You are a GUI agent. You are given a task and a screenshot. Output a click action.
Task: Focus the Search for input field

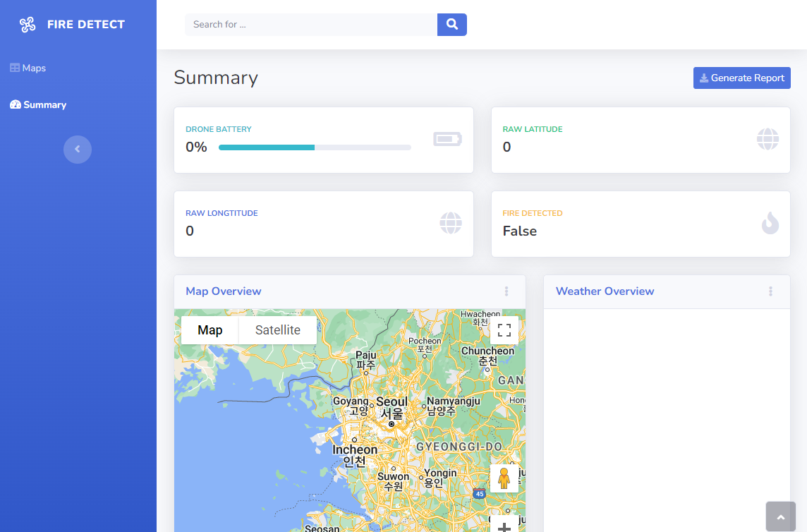310,25
